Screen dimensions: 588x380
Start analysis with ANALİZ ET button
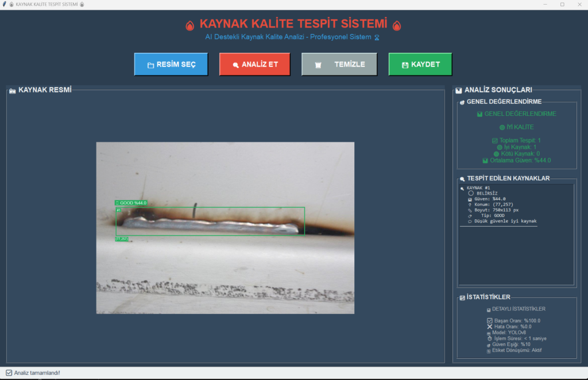click(x=254, y=64)
